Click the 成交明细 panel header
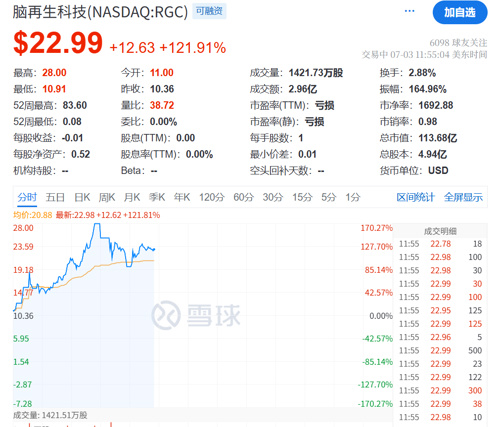The height and width of the screenshot is (427, 500). coord(440,231)
